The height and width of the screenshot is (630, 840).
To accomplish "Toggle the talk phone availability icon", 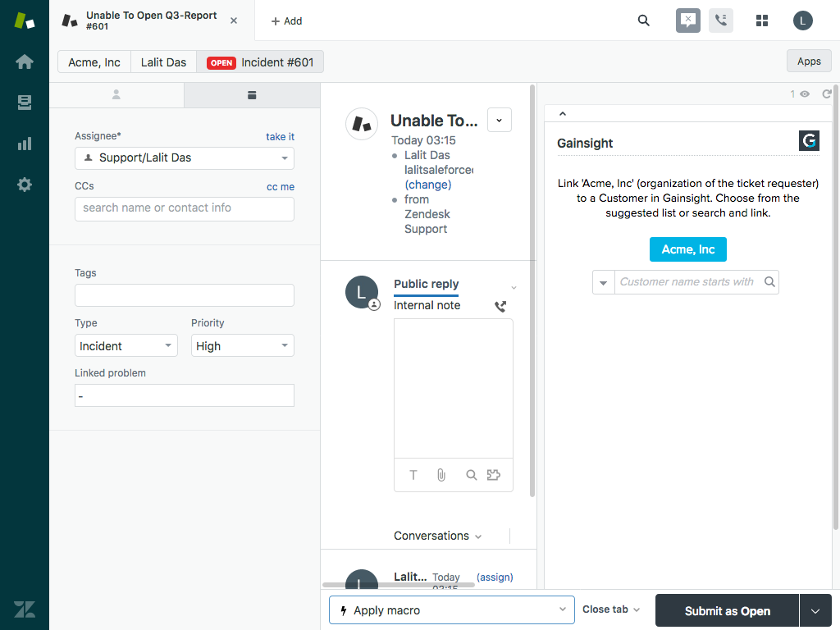I will [721, 21].
